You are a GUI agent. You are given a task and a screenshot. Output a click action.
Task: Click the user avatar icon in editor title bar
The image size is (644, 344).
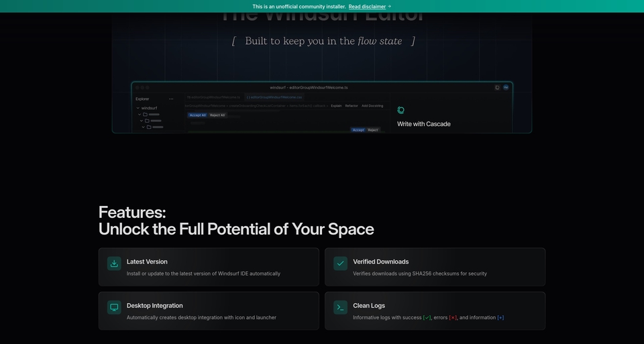[x=506, y=87]
